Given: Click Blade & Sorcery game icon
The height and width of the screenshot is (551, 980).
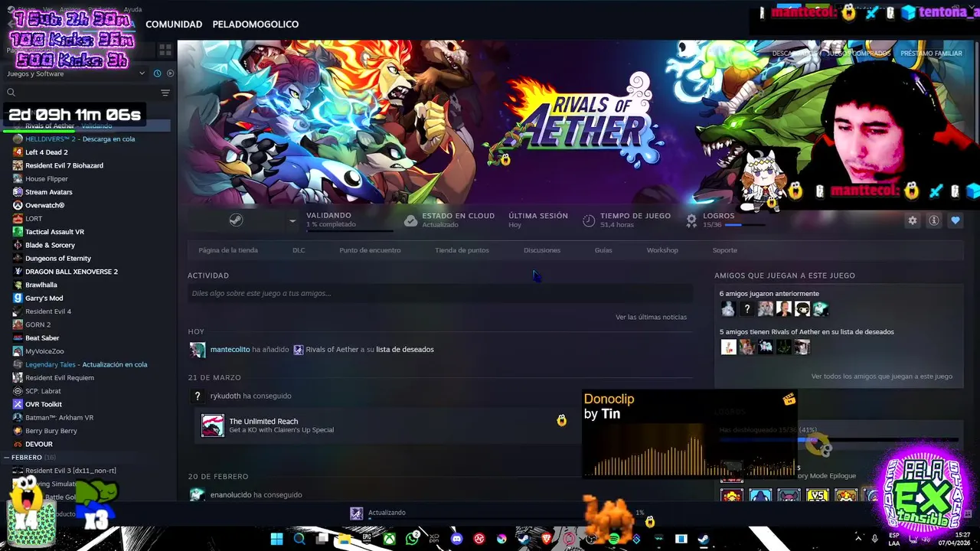Looking at the screenshot, I should point(18,245).
